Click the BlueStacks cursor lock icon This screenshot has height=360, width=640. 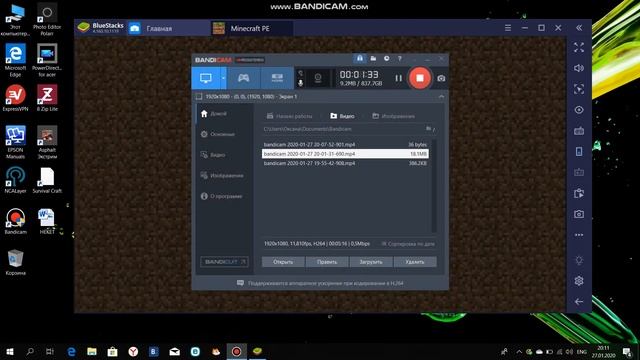[579, 89]
